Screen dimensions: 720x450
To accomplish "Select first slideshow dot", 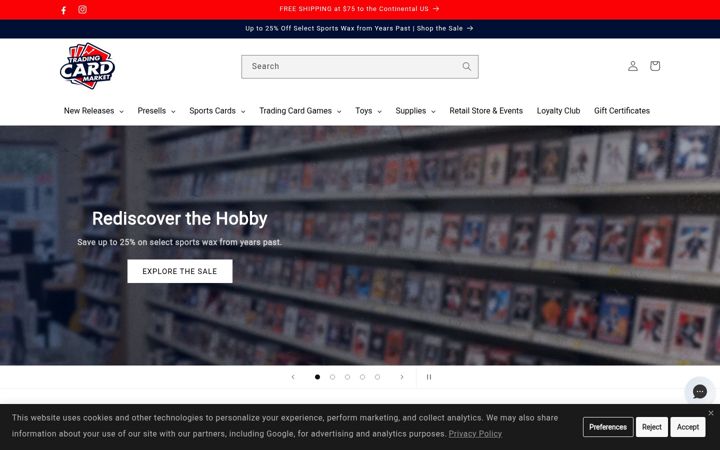I will [317, 377].
